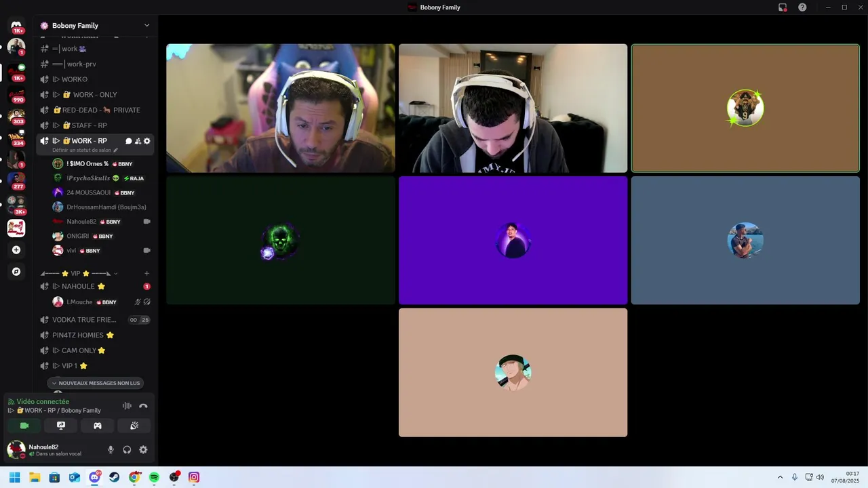Jump to new unread messages
The image size is (868, 488).
point(96,383)
